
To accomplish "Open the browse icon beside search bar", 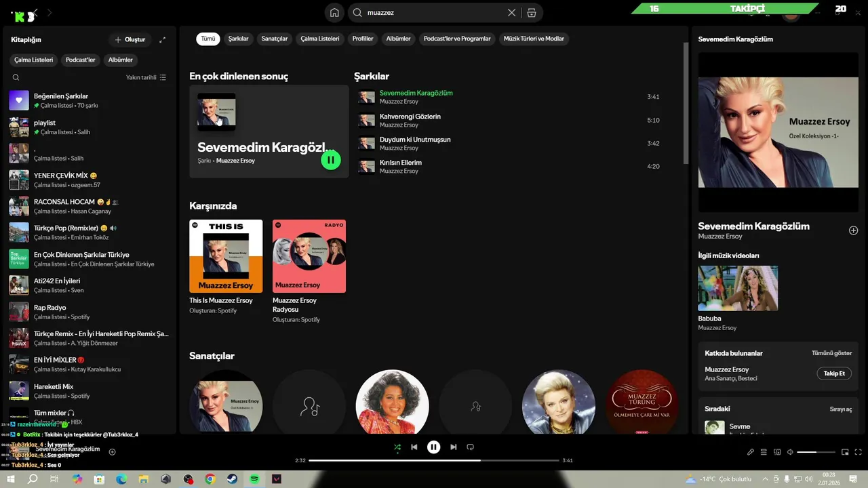I will pyautogui.click(x=532, y=12).
